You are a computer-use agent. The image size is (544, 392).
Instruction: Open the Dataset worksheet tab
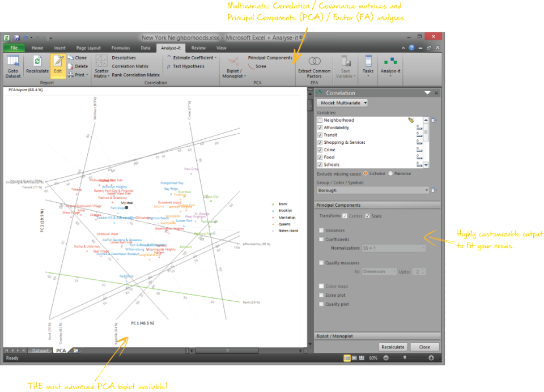(40, 351)
